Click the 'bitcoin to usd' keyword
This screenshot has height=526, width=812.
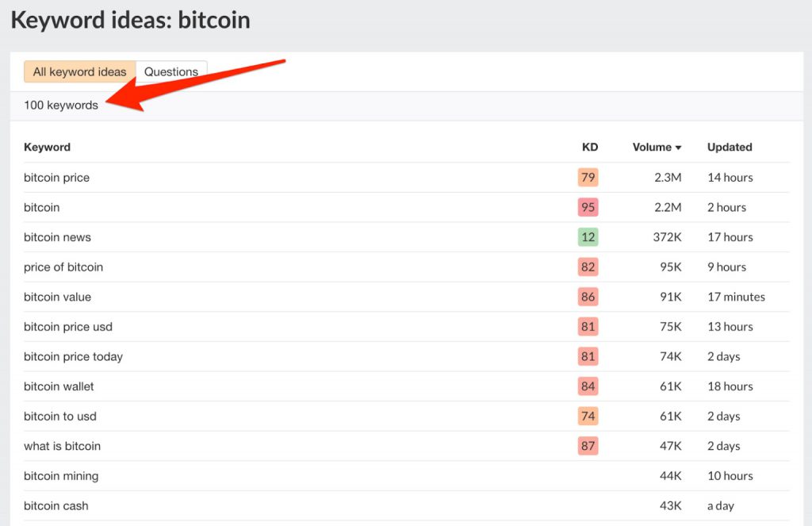(x=60, y=417)
